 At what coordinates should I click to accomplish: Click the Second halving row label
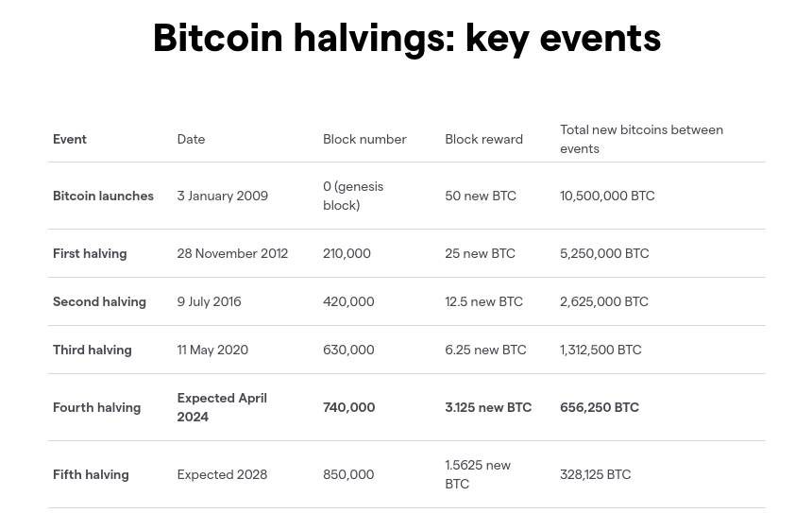pos(99,301)
